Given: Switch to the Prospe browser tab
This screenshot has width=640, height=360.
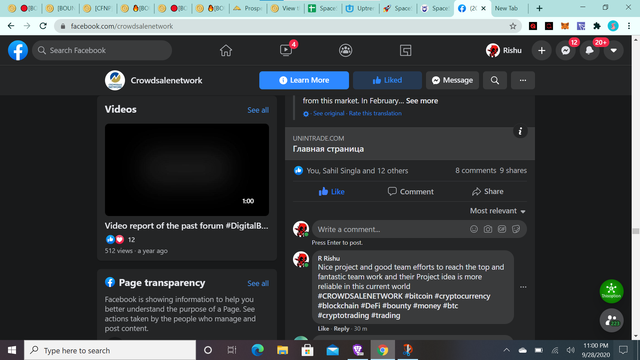Looking at the screenshot, I should [x=248, y=8].
